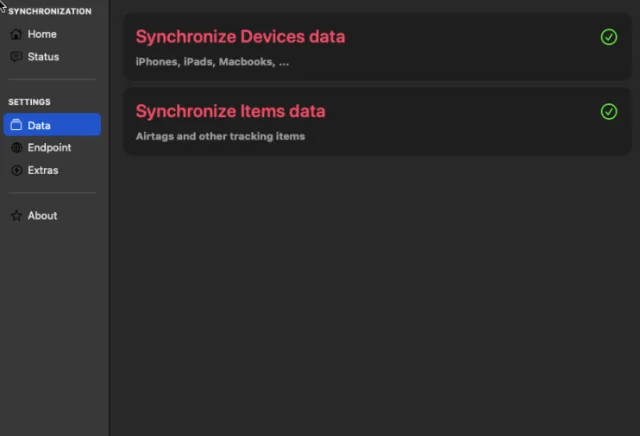Disable the Synchronize Items data checkmark

[x=609, y=111]
